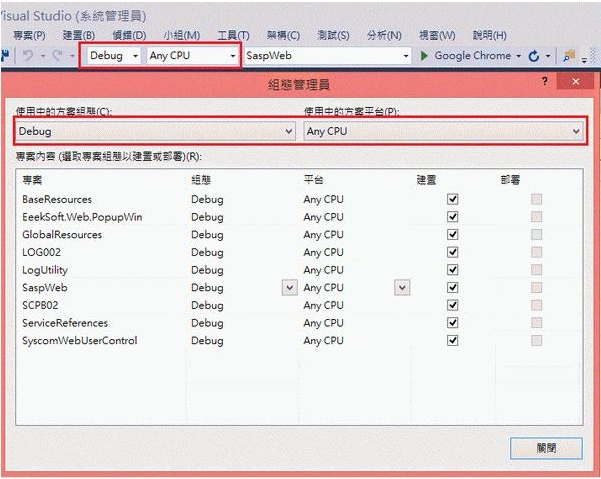This screenshot has height=479, width=601.
Task: Open toolbar Any CPU platform dropdown
Action: pyautogui.click(x=192, y=56)
